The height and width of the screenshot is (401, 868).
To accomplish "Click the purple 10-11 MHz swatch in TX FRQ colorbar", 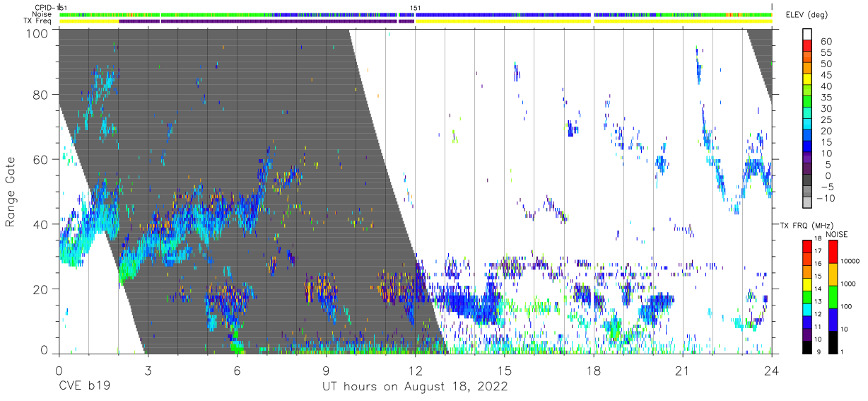I will pyautogui.click(x=807, y=335).
